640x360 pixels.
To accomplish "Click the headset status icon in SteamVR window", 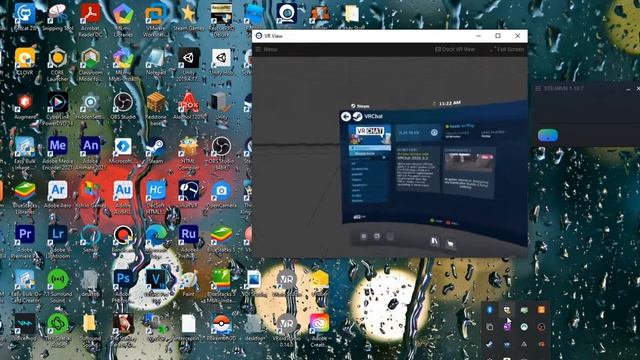I will (547, 135).
